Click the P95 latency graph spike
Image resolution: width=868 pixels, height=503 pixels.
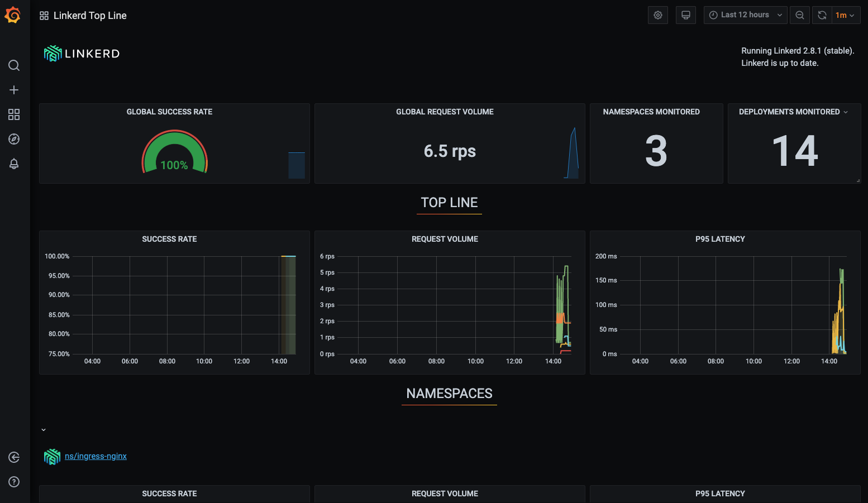point(840,312)
